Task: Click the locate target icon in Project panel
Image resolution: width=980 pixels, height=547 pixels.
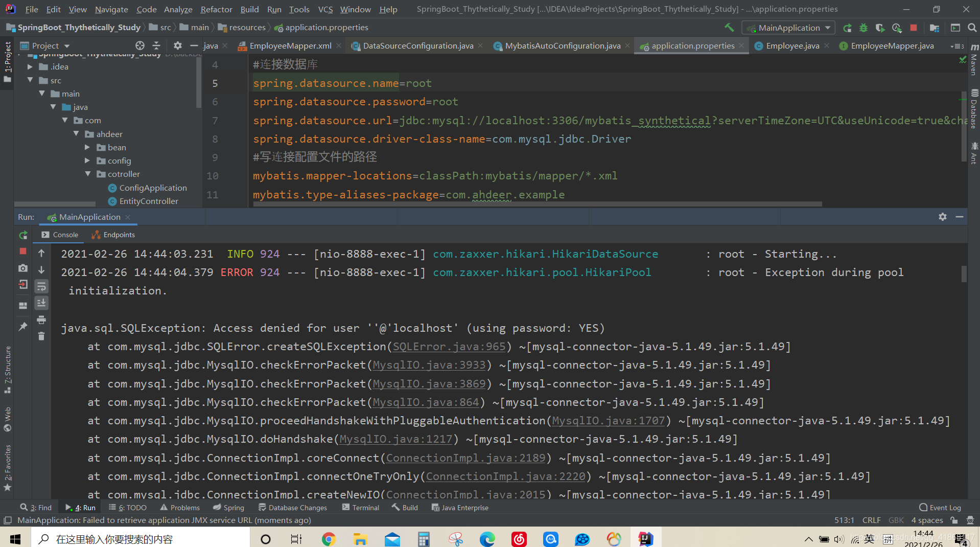Action: (x=139, y=45)
